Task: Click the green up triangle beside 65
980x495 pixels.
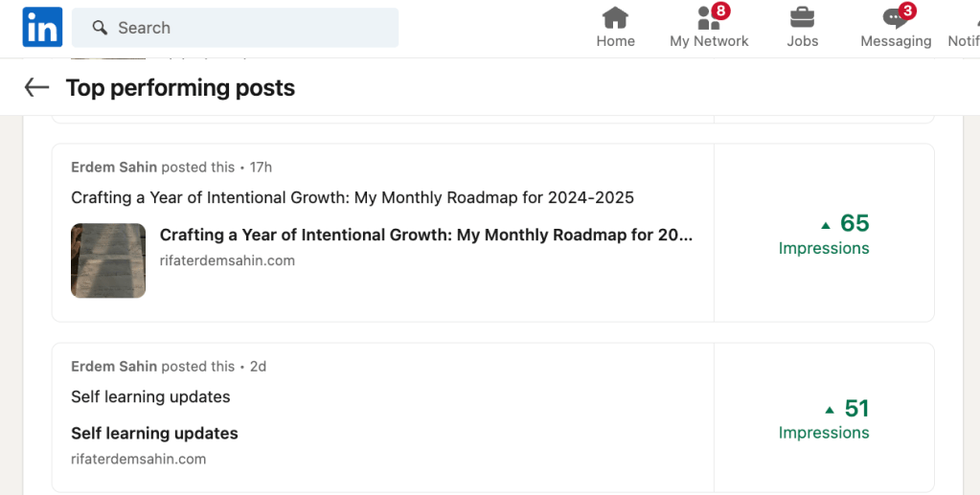Action: tap(826, 225)
